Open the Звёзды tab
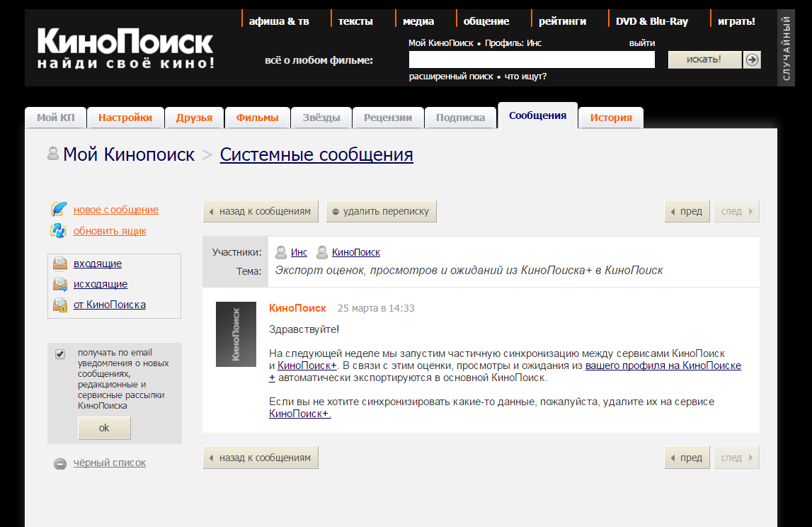Viewport: 812px width, 527px height. (321, 118)
